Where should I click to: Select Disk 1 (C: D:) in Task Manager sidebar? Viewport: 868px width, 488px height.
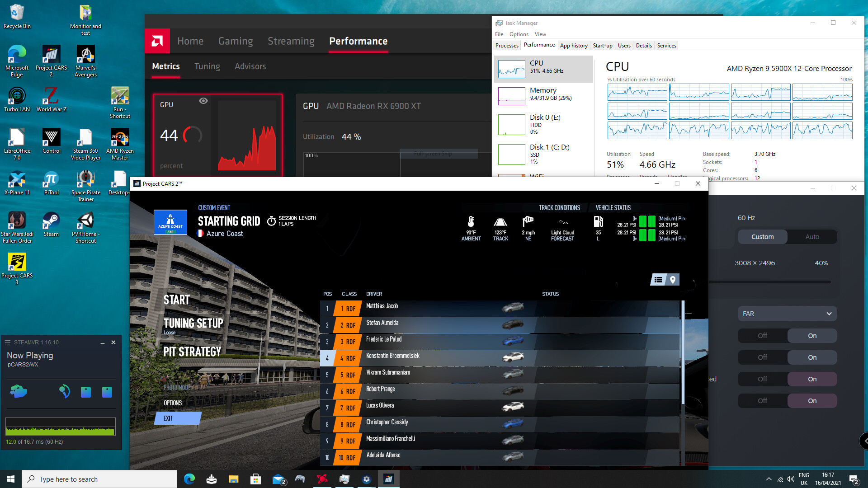pyautogui.click(x=544, y=154)
